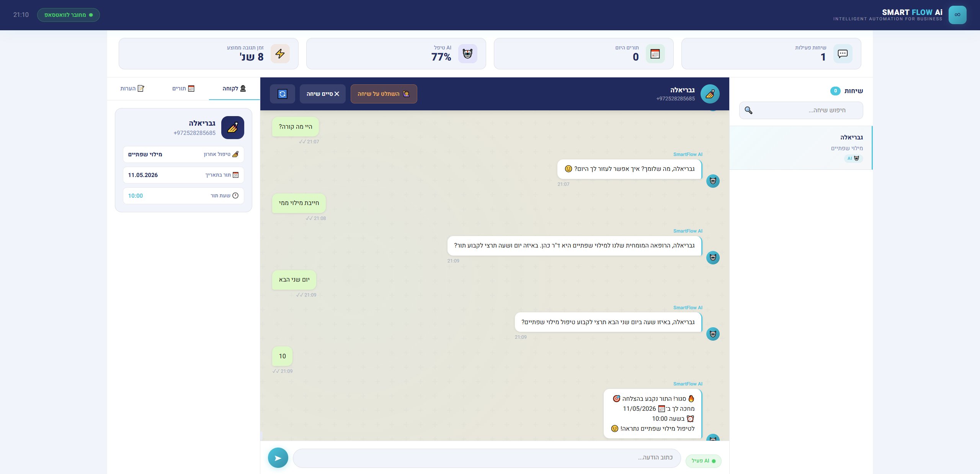Click the 'היי מה קורה?' message bubble
This screenshot has width=980, height=474.
tap(295, 127)
